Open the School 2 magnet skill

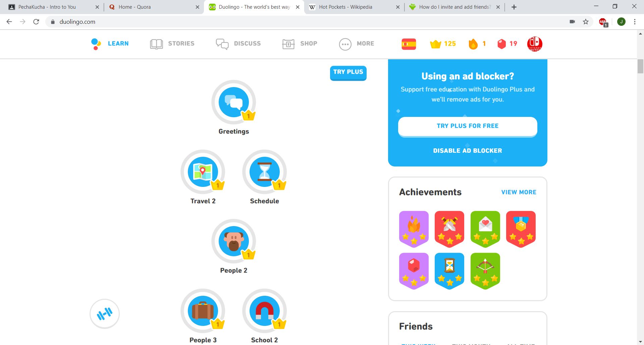pyautogui.click(x=265, y=311)
